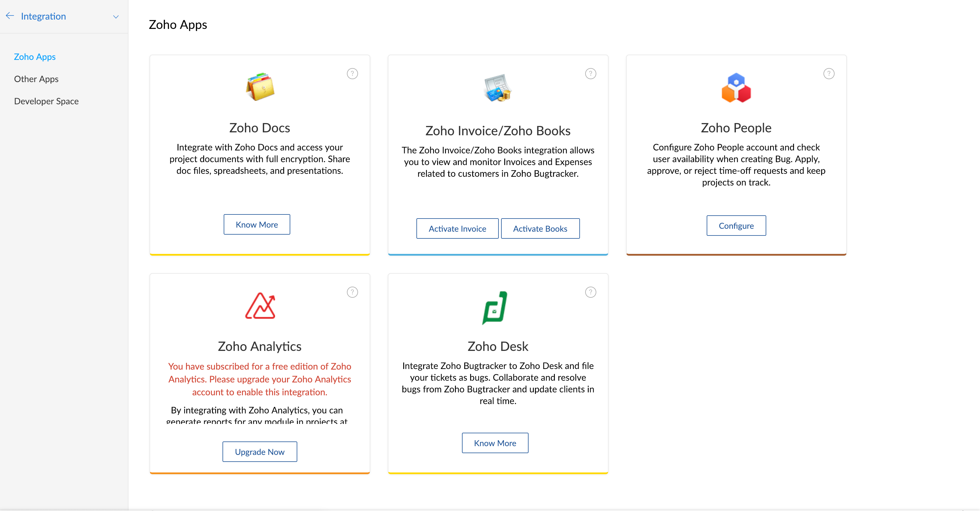The image size is (980, 511).
Task: Click Know More under Zoho Docs
Action: [257, 224]
